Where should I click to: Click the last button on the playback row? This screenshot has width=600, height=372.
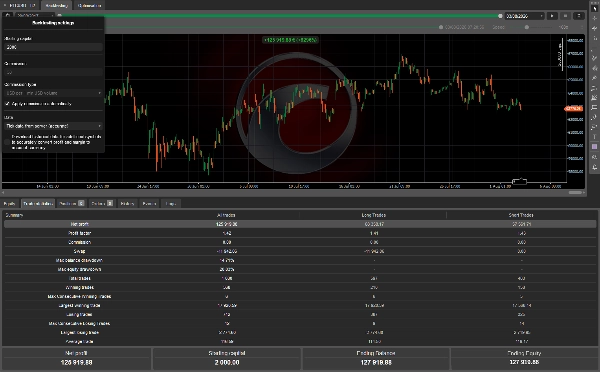coord(579,16)
